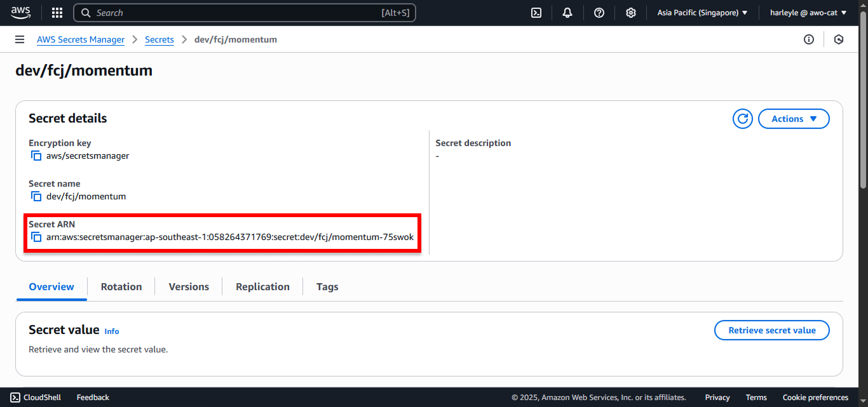The image size is (868, 407).
Task: Toggle the side navigation hamburger menu
Action: (20, 39)
